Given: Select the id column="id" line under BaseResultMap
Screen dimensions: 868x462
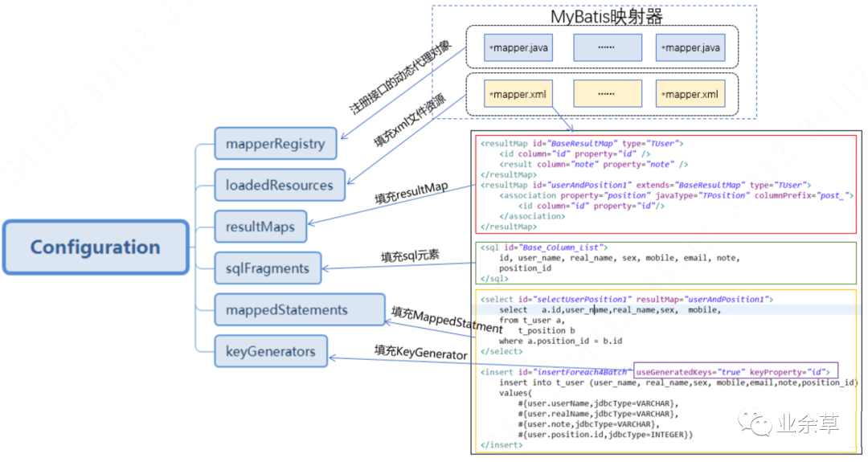Looking at the screenshot, I should (575, 153).
